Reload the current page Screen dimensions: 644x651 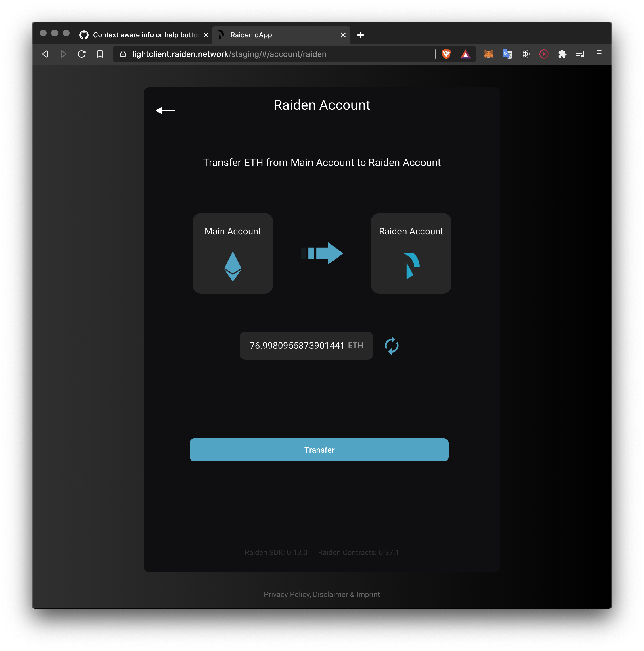[x=82, y=54]
